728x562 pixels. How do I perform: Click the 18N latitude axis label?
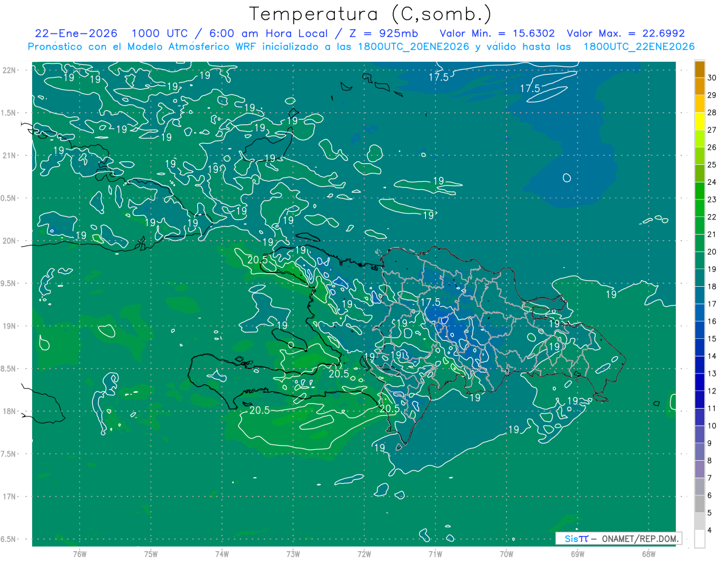[x=9, y=412]
